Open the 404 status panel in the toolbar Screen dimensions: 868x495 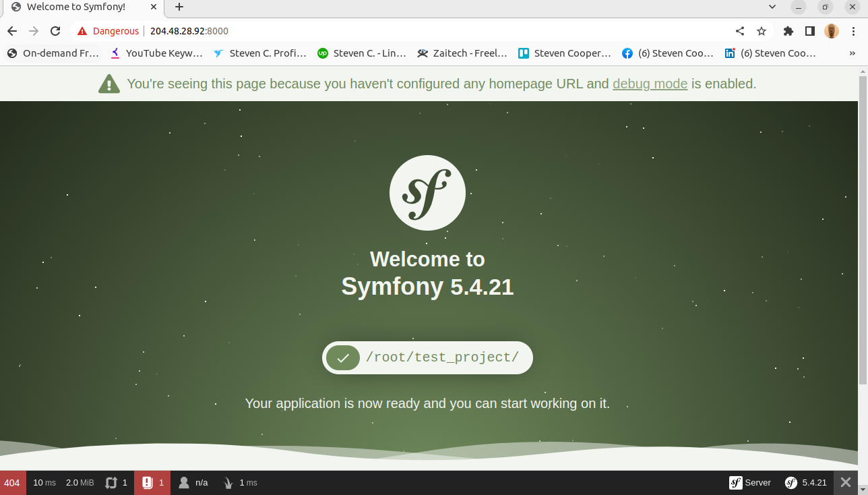coord(13,483)
